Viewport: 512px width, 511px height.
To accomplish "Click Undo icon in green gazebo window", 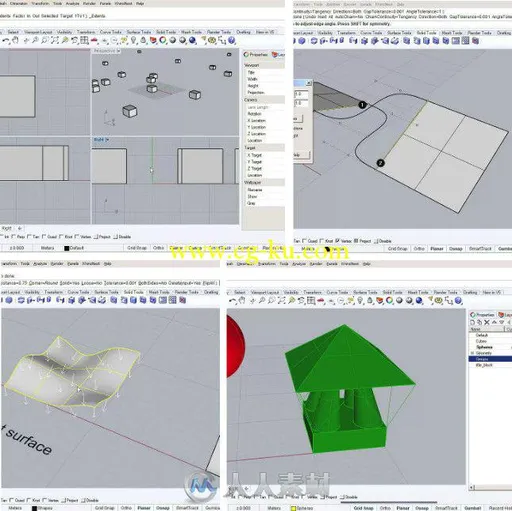I will (232, 301).
